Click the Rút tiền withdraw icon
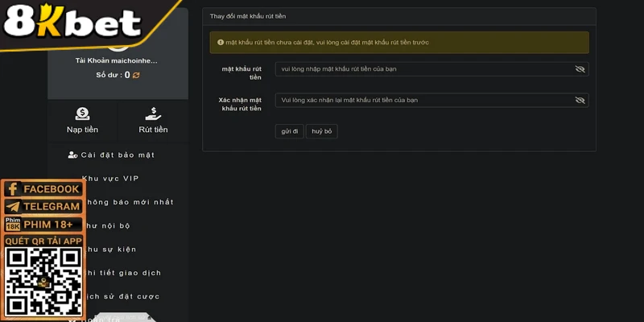Screen dimensions: 644x322 click(153, 114)
